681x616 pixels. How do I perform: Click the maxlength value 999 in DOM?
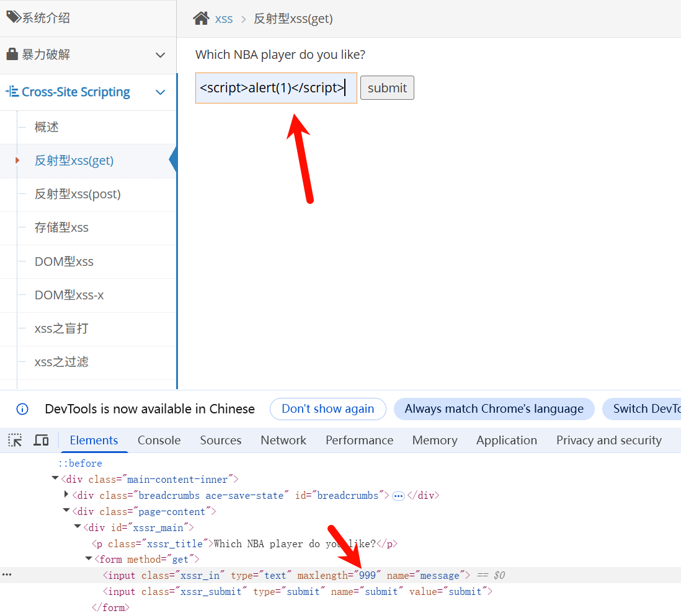tap(367, 575)
